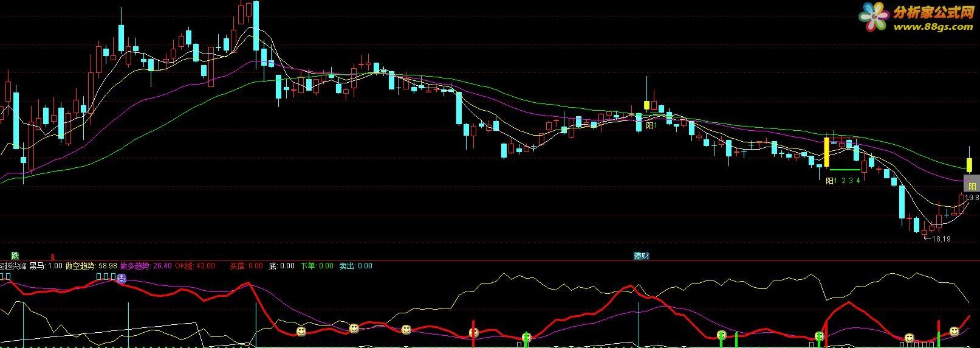Select the 底: 0.00 readout

(281, 266)
